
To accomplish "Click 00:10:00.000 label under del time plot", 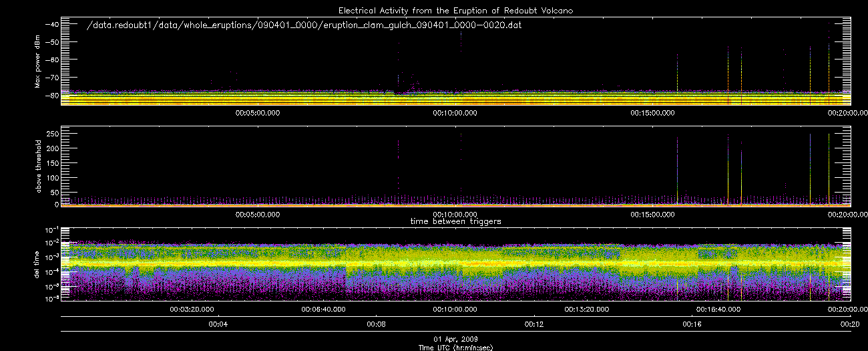I will pyautogui.click(x=455, y=310).
